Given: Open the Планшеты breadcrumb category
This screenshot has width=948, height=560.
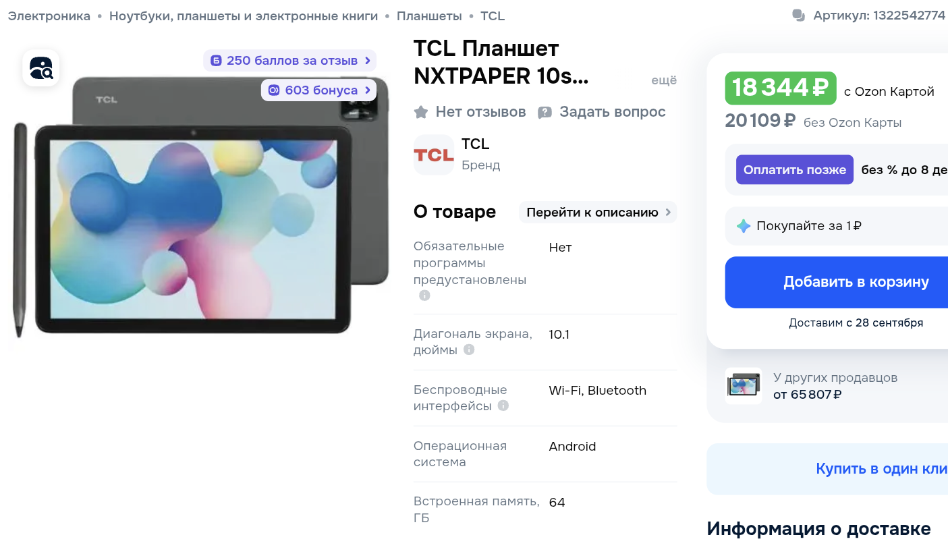Looking at the screenshot, I should point(429,16).
